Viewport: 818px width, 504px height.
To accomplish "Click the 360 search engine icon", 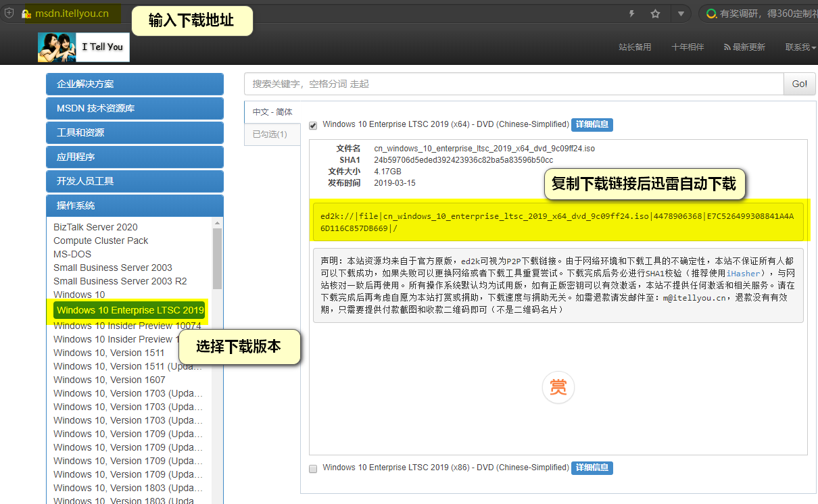I will coord(711,14).
